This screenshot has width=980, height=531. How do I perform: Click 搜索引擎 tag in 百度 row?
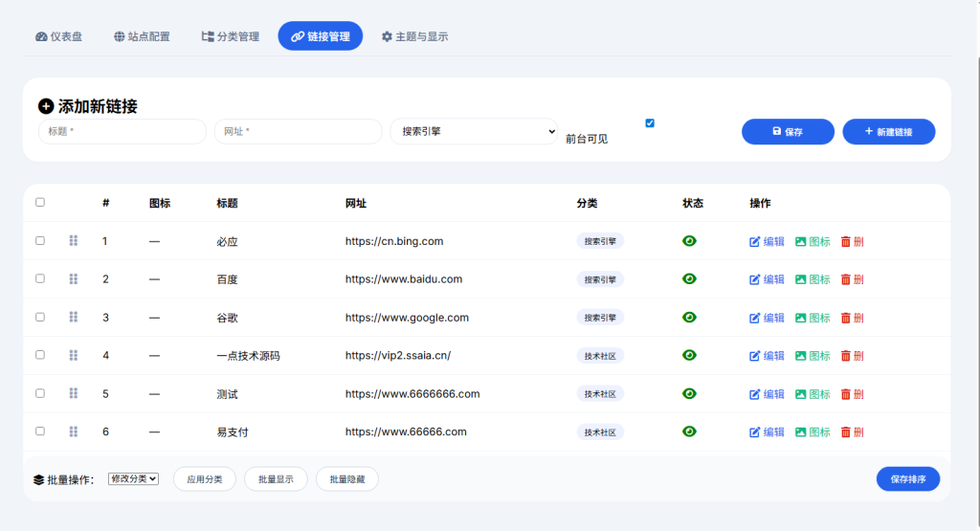600,279
